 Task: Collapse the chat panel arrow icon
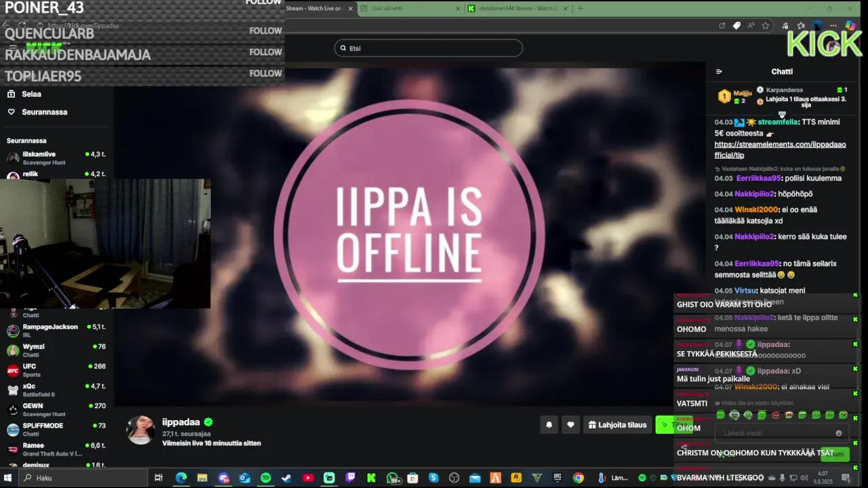pos(719,71)
